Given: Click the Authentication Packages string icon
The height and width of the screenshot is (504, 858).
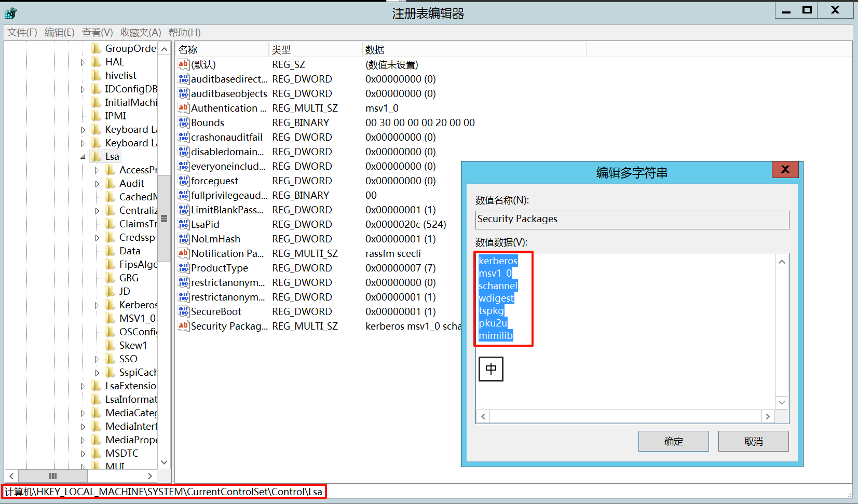Looking at the screenshot, I should pyautogui.click(x=183, y=108).
